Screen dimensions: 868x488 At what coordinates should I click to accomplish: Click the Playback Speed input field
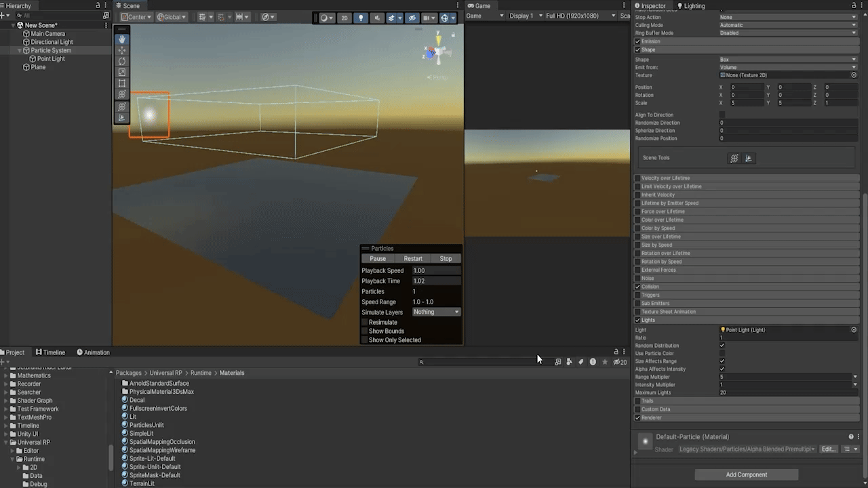[x=436, y=270]
